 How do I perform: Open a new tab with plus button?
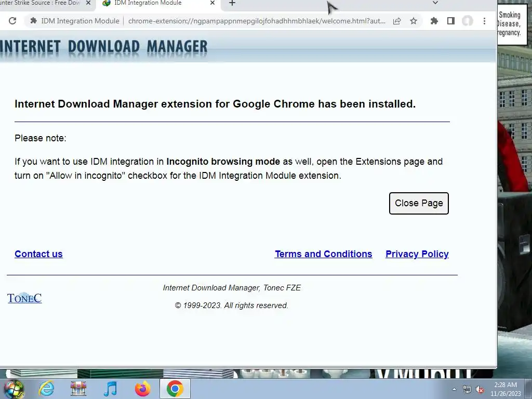[232, 3]
